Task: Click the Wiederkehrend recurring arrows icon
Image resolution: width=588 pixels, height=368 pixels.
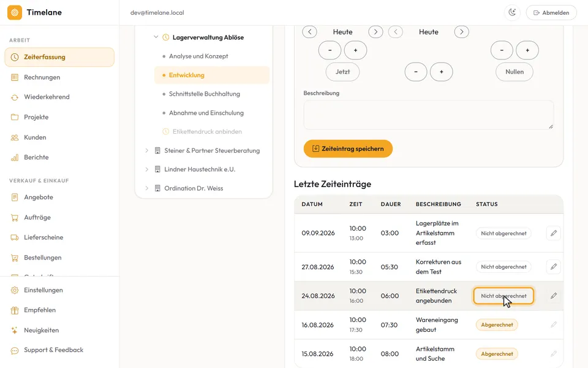Action: tap(15, 98)
